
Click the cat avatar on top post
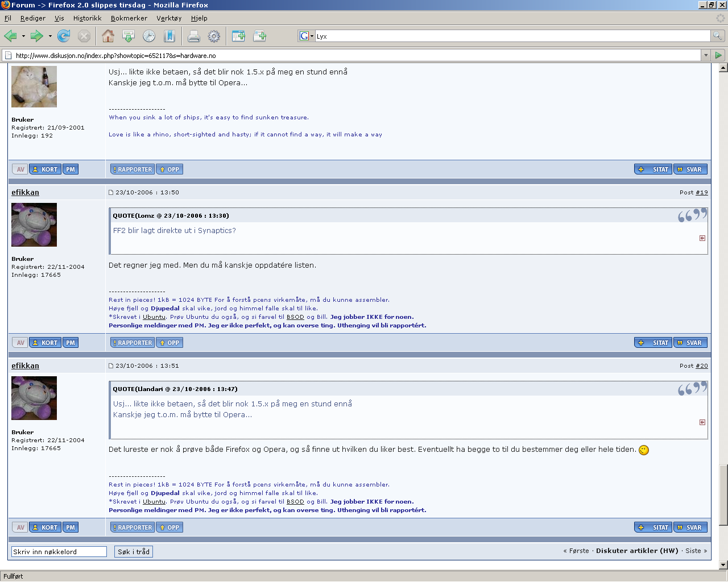click(34, 86)
